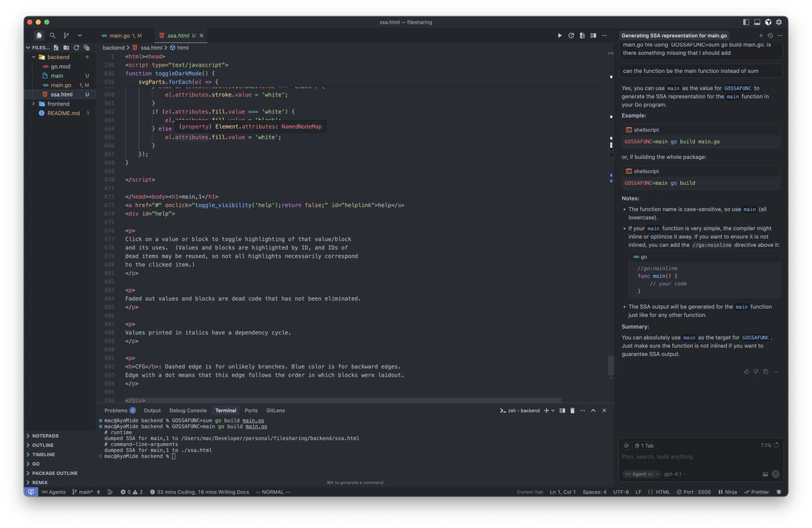Viewport: 812px width, 528px height.
Task: Select the Generating SSA representation chat tab
Action: [674, 35]
